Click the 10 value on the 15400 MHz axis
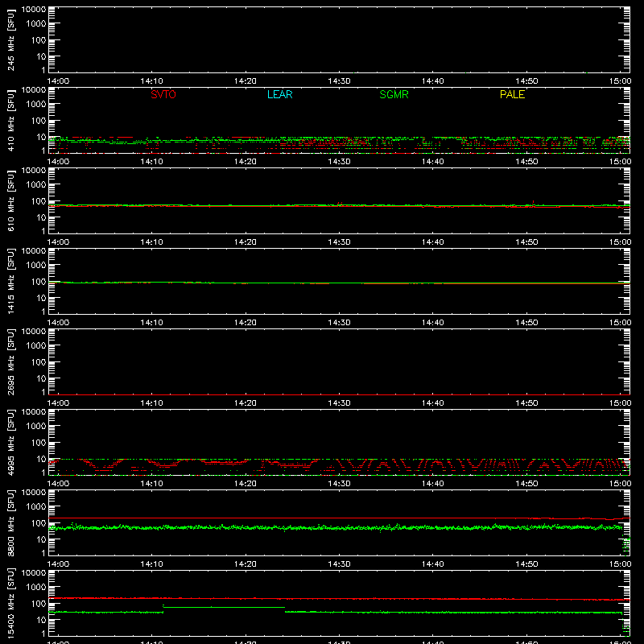Image resolution: width=644 pixels, height=644 pixels. [x=41, y=620]
